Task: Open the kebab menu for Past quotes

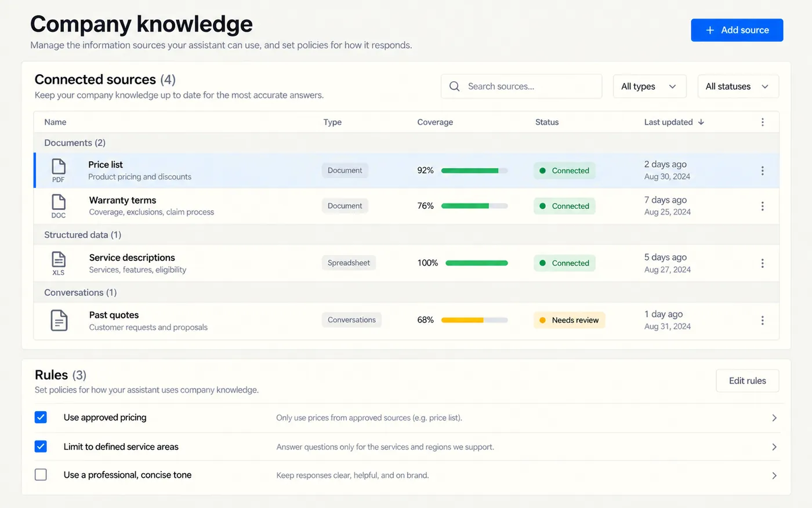Action: 762,320
